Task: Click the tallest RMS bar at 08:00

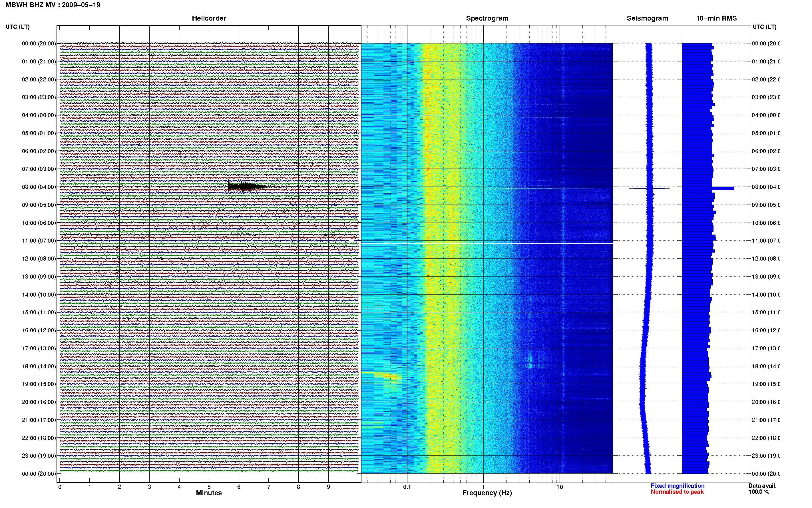Action: [708, 189]
